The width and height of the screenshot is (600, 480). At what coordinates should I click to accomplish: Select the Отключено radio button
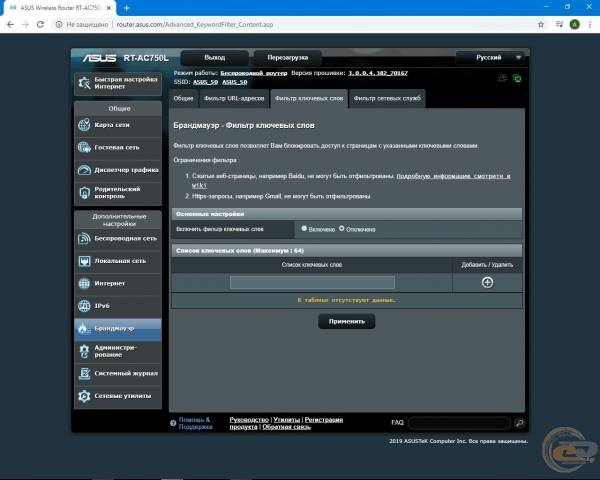point(342,229)
